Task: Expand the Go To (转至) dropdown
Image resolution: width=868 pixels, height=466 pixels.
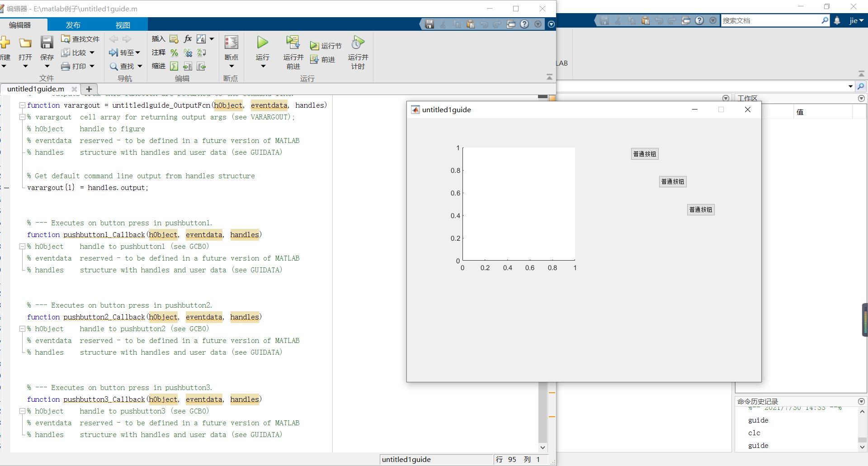Action: 138,53
